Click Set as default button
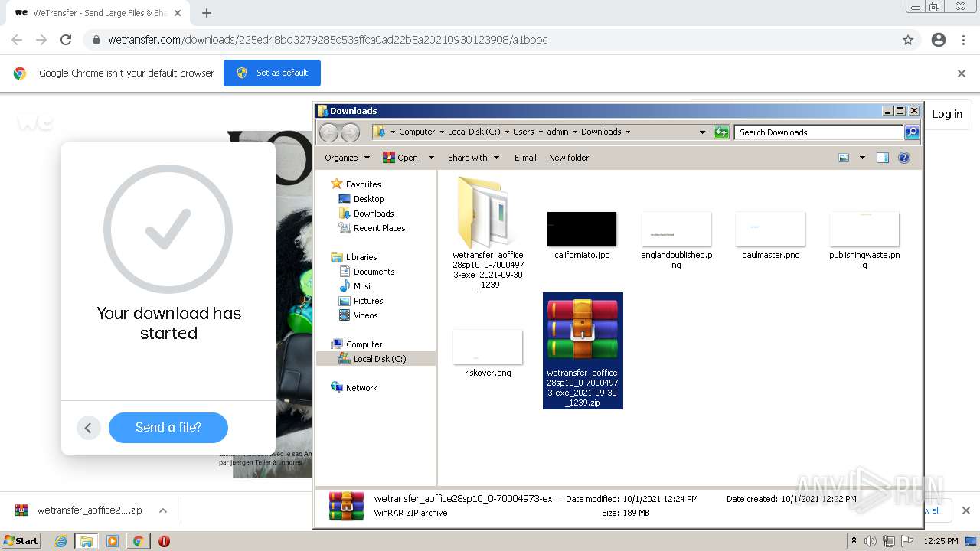 point(272,73)
